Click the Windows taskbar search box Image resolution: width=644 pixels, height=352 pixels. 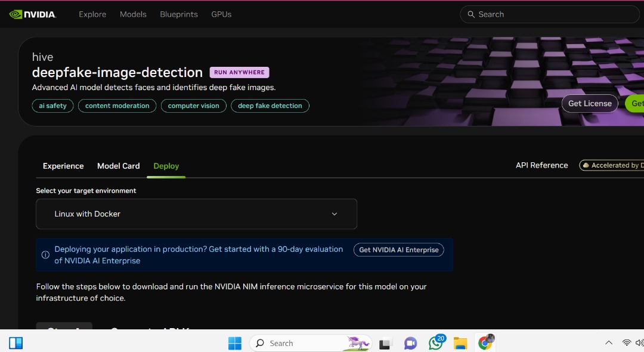click(x=311, y=343)
